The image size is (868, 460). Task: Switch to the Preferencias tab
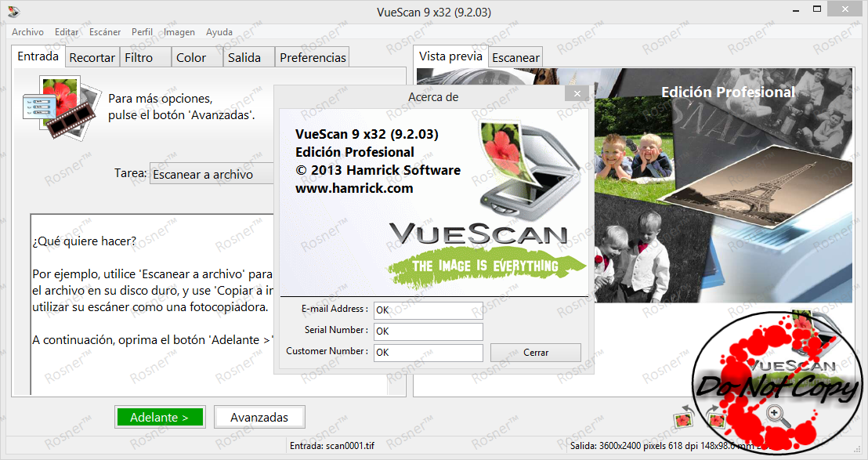pyautogui.click(x=313, y=57)
